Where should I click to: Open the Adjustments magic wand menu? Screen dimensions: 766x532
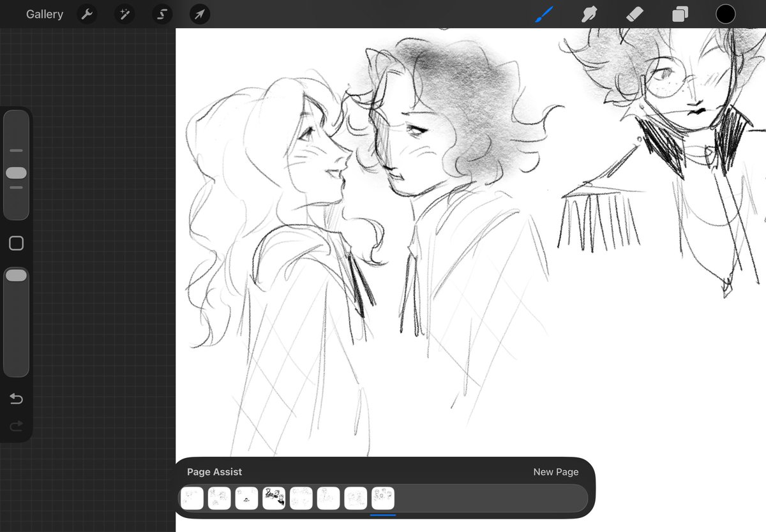(x=124, y=14)
